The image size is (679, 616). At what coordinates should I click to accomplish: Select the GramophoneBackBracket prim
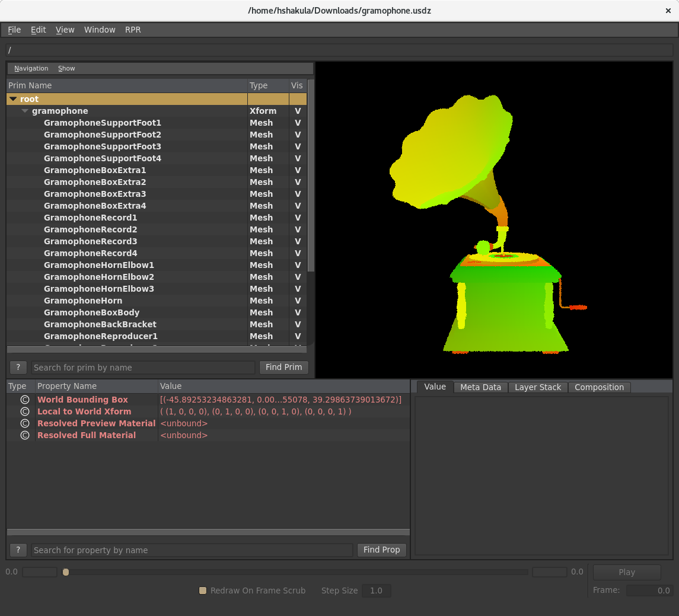coord(100,325)
